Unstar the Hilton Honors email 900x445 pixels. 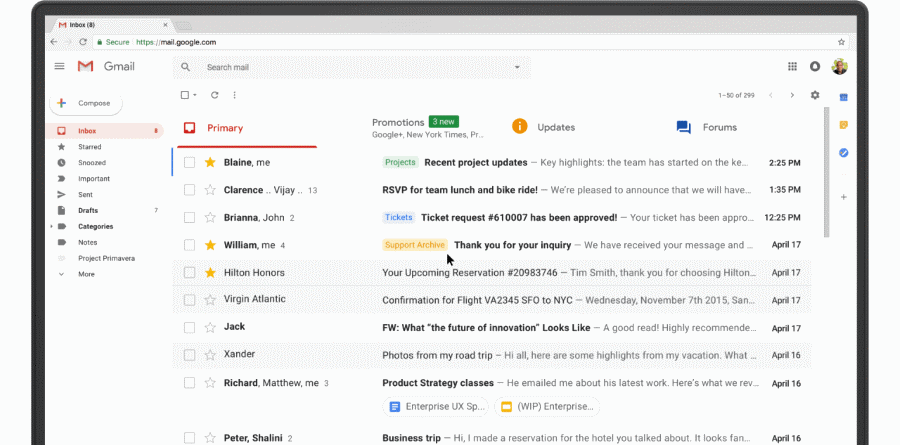point(210,272)
